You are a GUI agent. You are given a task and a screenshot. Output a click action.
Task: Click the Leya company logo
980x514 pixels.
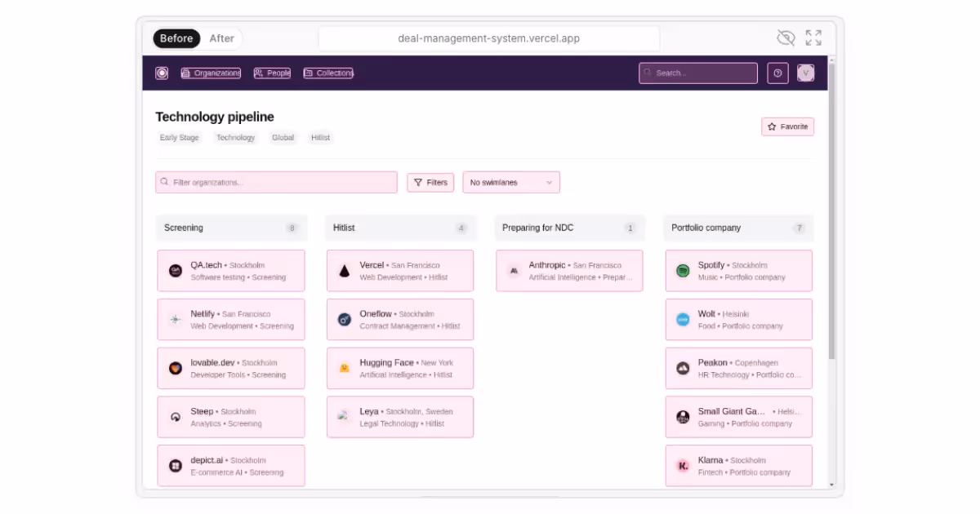pos(345,417)
